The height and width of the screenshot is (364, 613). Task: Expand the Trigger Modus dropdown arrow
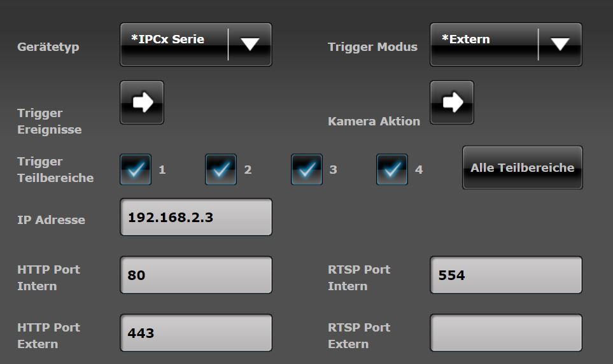[560, 45]
